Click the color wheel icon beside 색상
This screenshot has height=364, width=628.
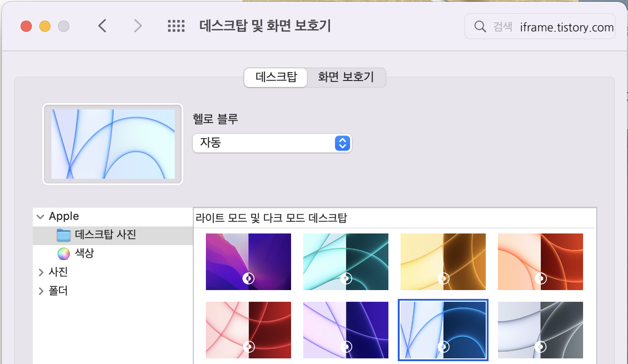64,254
